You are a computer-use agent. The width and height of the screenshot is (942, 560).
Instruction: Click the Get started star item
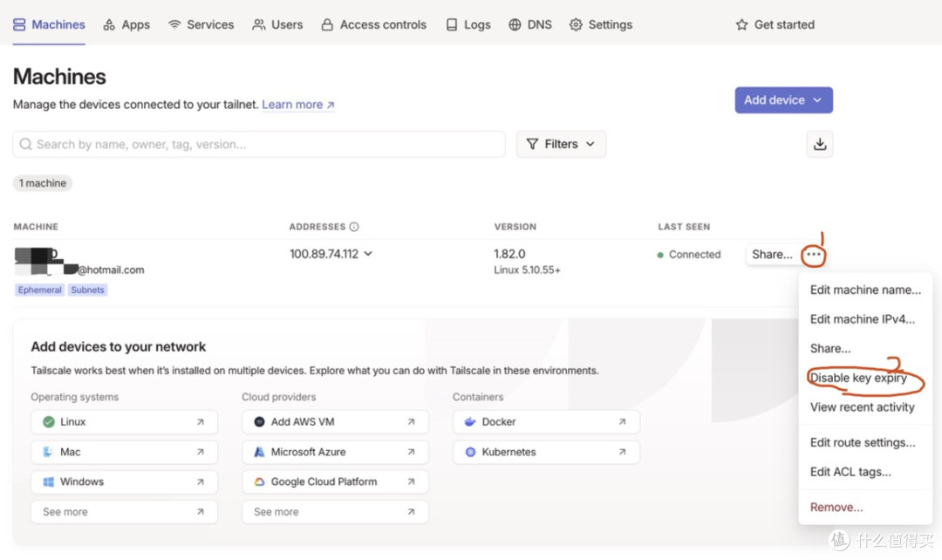pos(775,24)
